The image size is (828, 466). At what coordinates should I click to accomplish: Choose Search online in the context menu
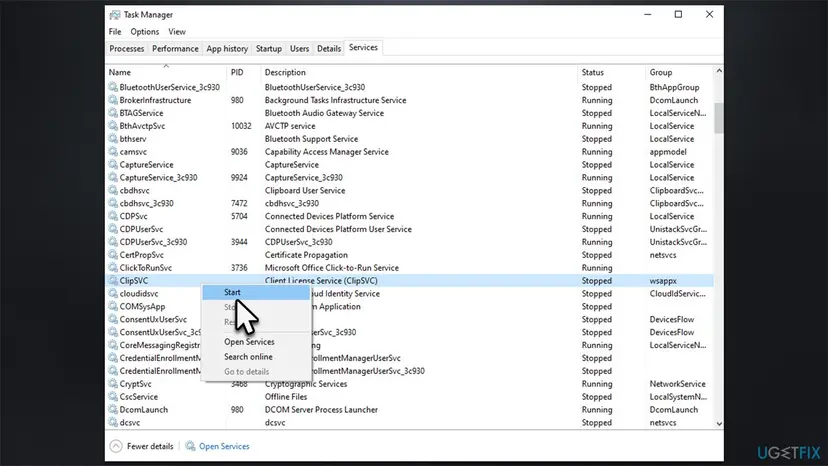pyautogui.click(x=256, y=357)
